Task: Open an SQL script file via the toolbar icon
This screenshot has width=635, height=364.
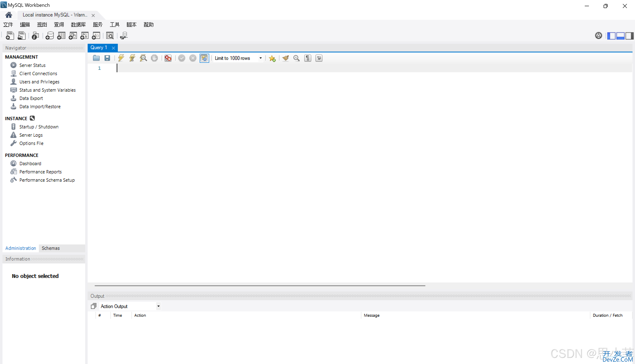Action: (21, 36)
